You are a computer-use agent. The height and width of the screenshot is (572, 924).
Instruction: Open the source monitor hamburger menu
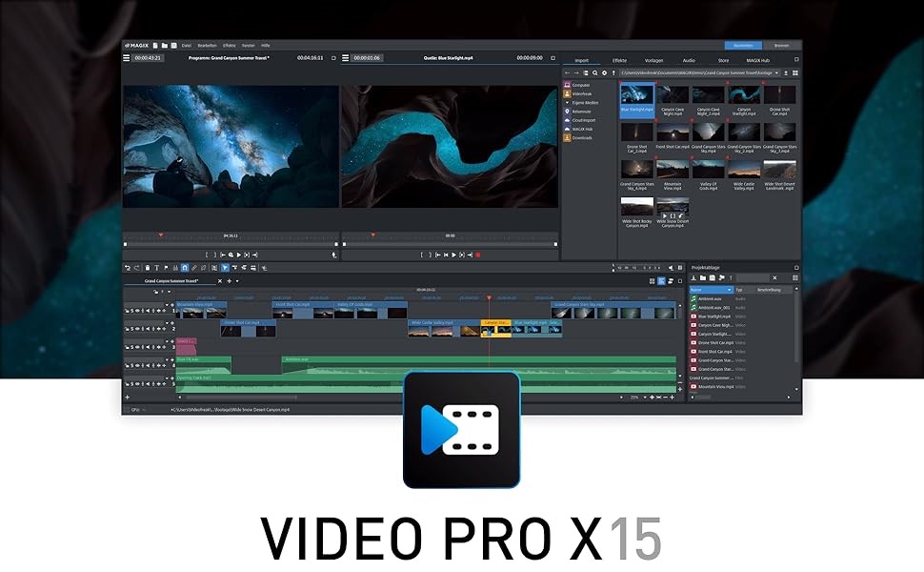346,58
